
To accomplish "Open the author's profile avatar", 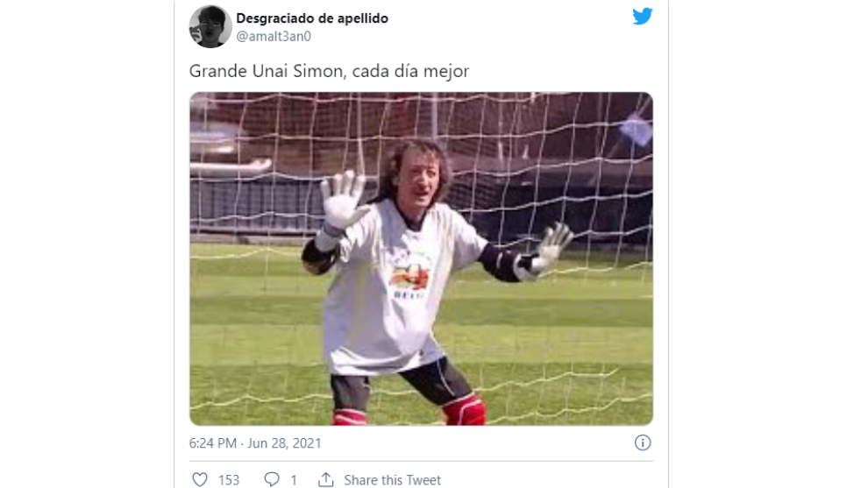I will [x=210, y=26].
